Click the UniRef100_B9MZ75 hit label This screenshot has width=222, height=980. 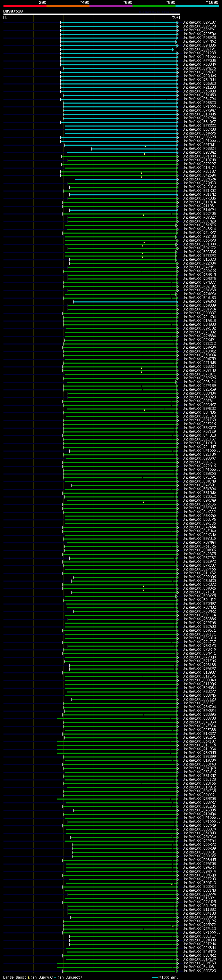click(x=199, y=68)
